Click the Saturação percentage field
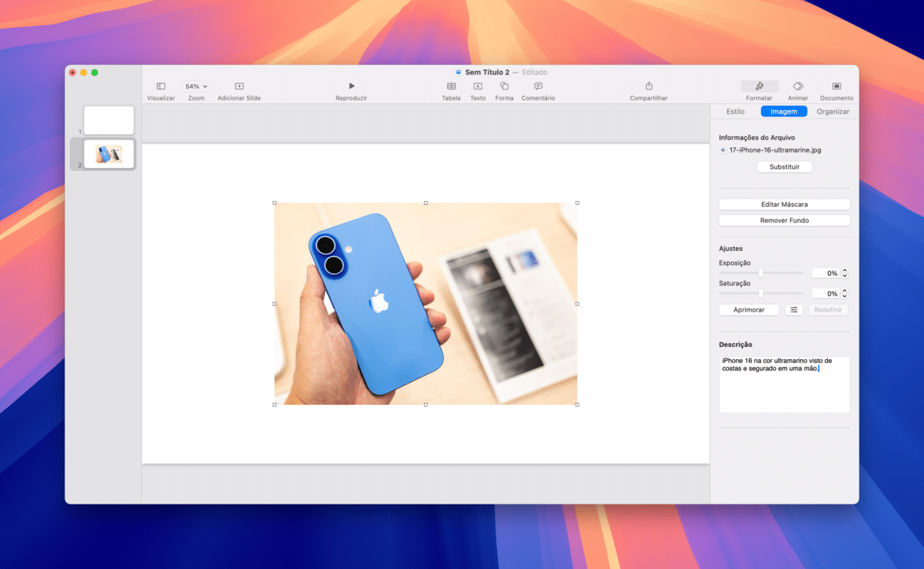The width and height of the screenshot is (924, 569). 825,293
